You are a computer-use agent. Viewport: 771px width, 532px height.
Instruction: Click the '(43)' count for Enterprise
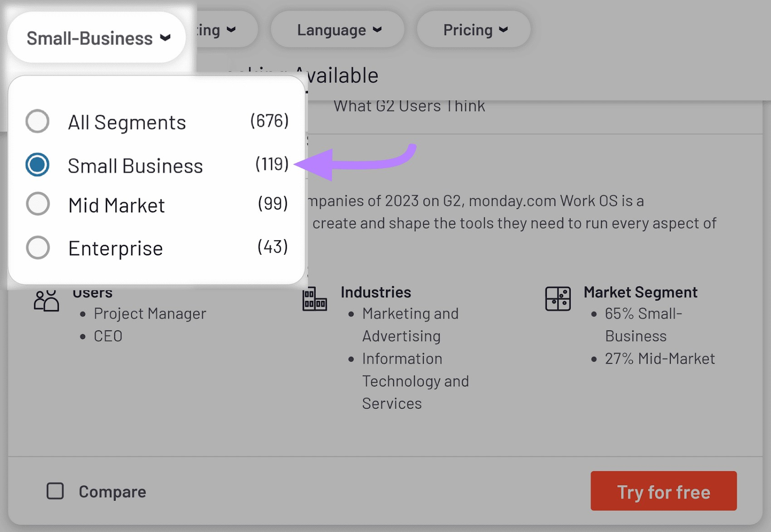[273, 247]
